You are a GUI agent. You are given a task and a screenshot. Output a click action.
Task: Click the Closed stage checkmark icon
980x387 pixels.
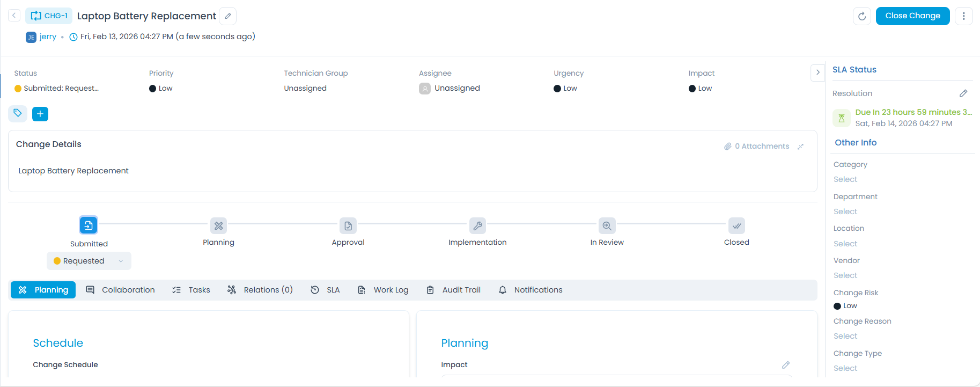(736, 226)
